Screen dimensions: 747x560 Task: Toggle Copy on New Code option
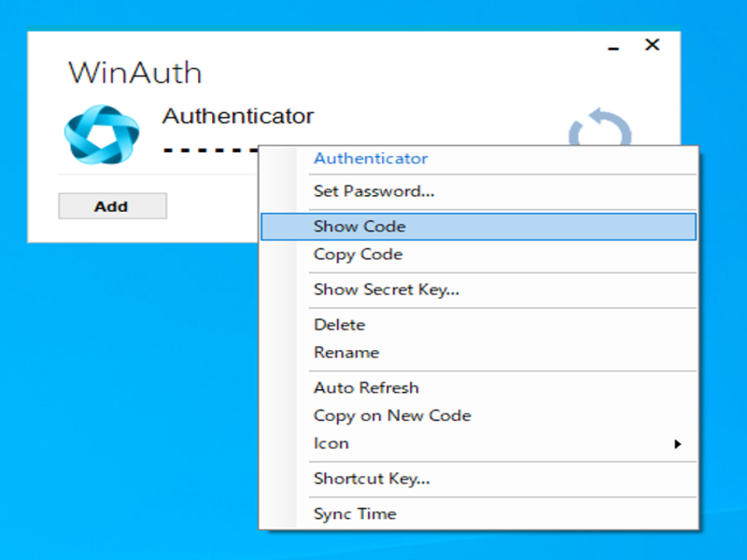478,415
